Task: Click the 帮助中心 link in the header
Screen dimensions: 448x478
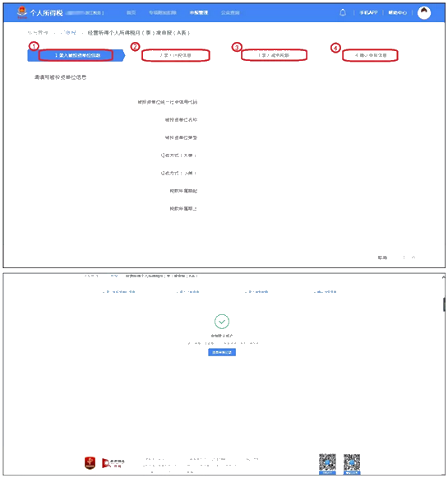Action: click(x=397, y=12)
